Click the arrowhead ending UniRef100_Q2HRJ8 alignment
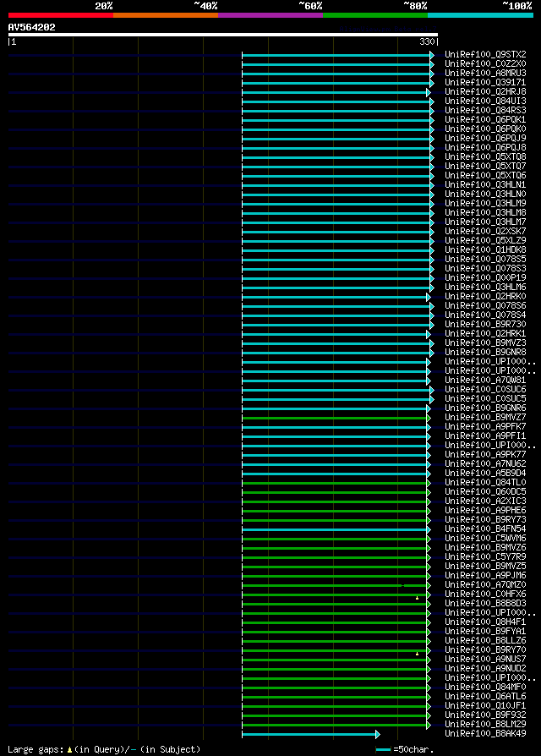 coord(429,92)
